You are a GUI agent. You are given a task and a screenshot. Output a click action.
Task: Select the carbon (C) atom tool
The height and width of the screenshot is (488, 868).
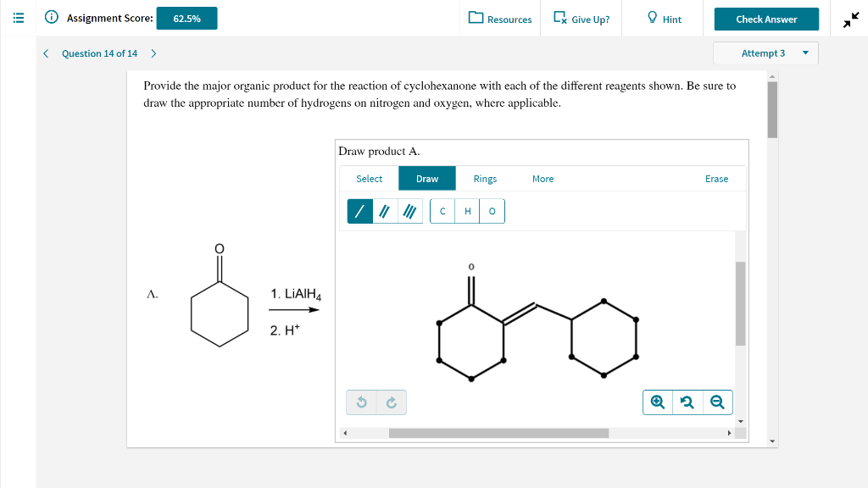click(442, 211)
